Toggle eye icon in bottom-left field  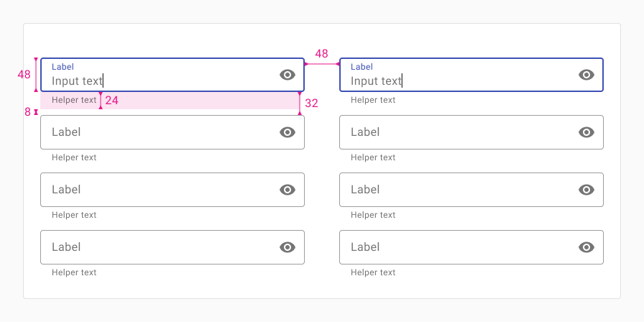click(x=287, y=247)
